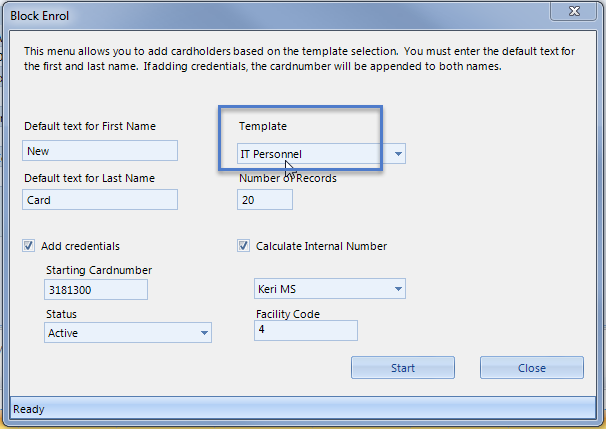
Task: Click the Block Enrol window title
Action: 39,16
